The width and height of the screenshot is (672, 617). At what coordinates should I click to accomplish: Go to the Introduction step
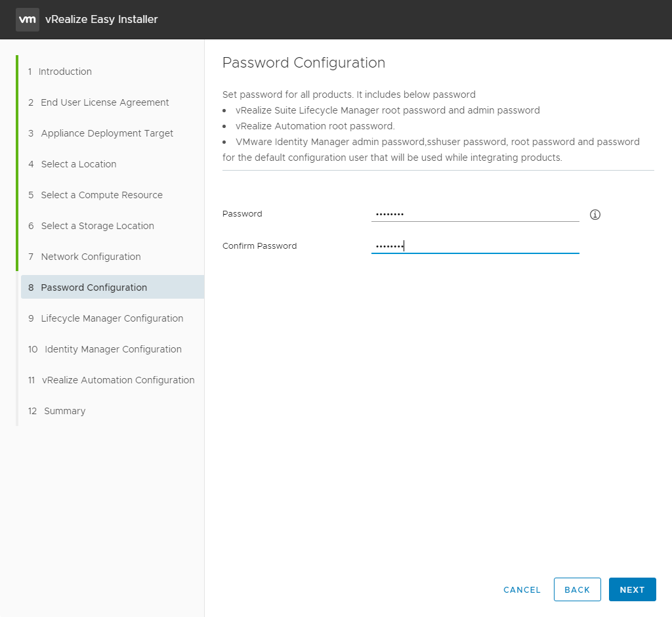click(60, 72)
